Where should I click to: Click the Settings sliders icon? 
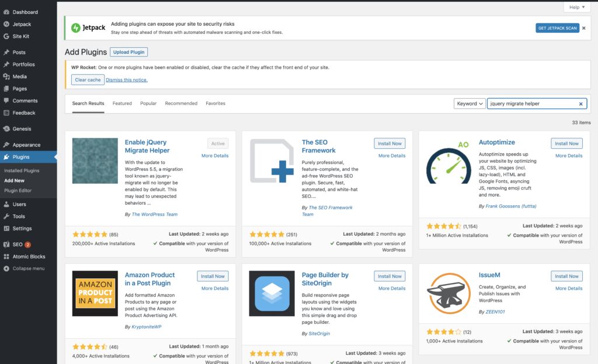point(6,229)
